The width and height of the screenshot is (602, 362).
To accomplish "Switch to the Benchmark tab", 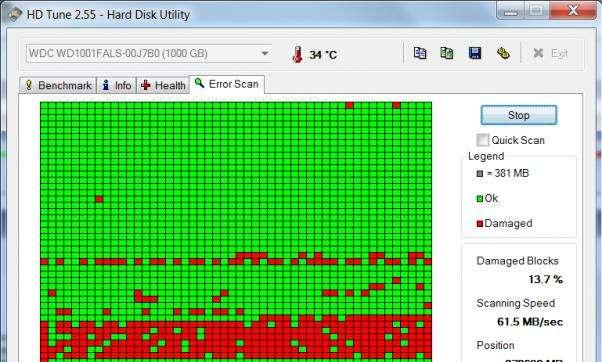I will [58, 85].
